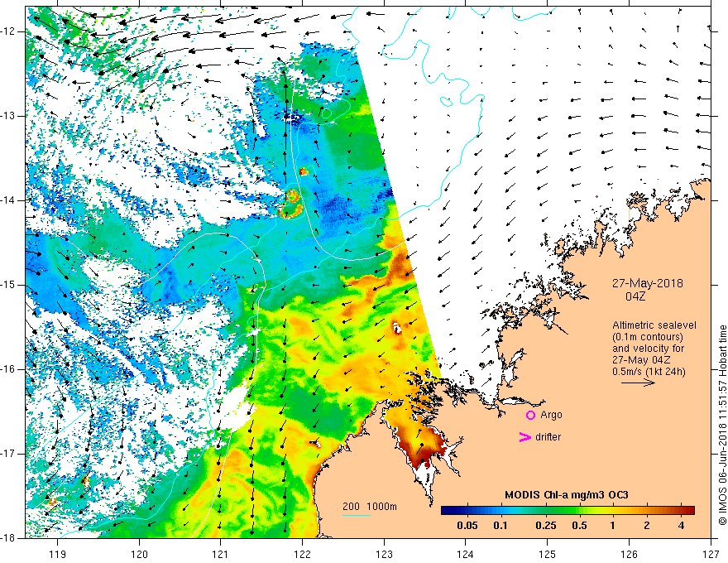The height and width of the screenshot is (563, 728).
Task: Click the orange-red chlorophyll ring near 14°S
Action: pyautogui.click(x=291, y=204)
